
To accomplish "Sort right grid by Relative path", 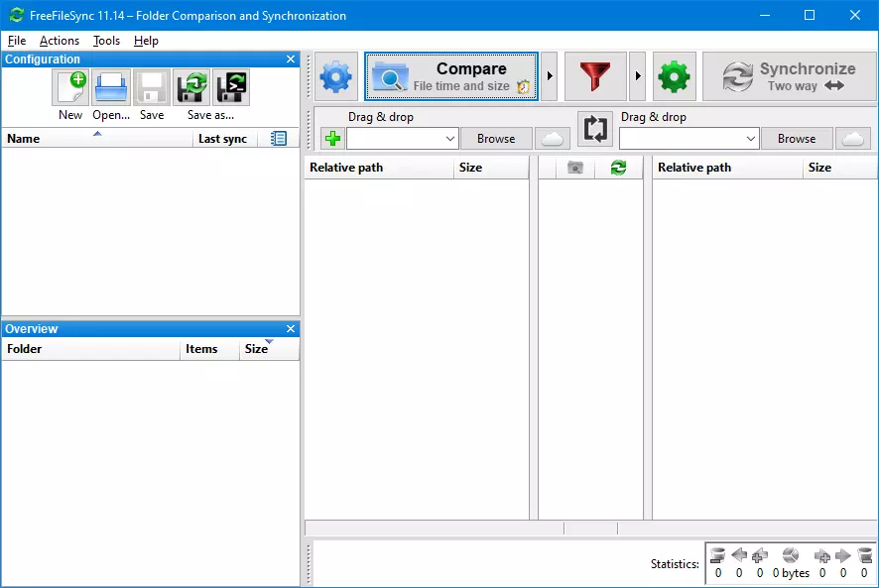I will (727, 168).
